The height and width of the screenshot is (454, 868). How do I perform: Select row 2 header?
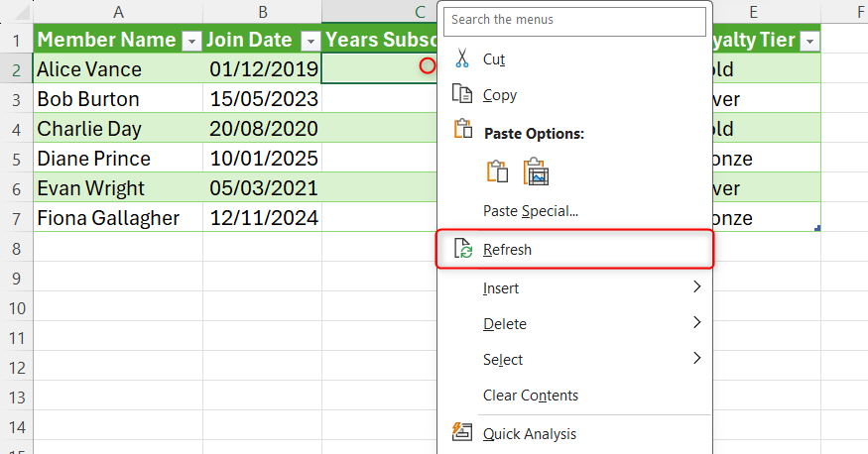(17, 69)
